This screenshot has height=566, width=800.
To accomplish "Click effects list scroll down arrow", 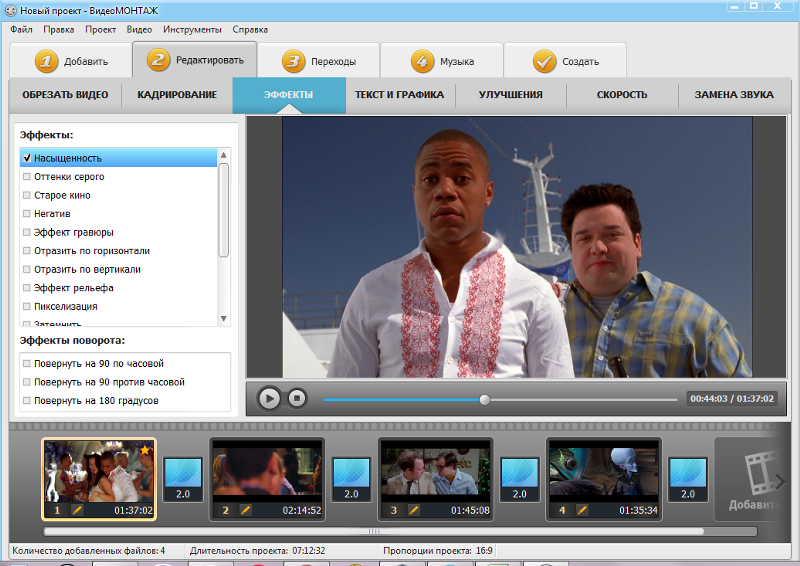I will (x=223, y=318).
